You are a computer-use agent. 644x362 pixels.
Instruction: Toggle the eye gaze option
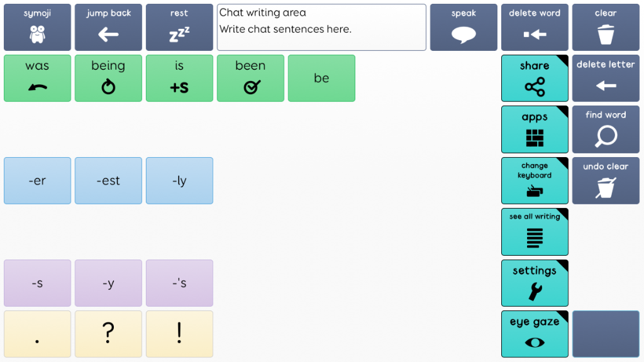pyautogui.click(x=535, y=334)
